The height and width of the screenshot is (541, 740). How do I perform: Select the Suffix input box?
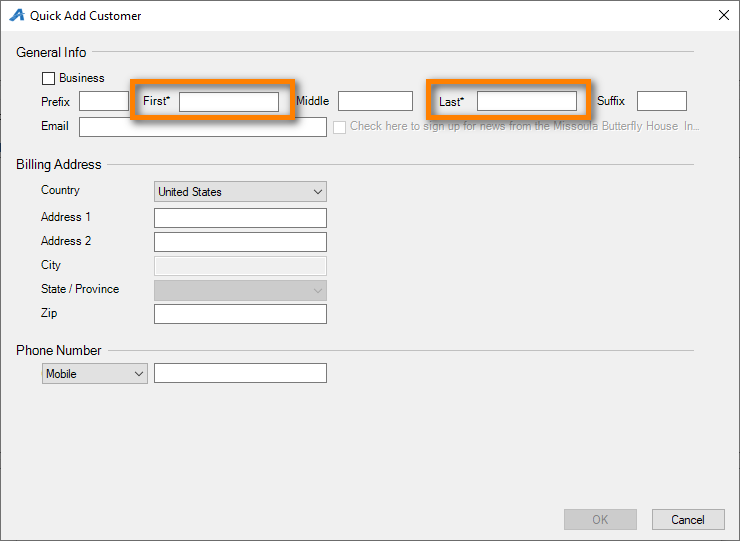point(662,101)
